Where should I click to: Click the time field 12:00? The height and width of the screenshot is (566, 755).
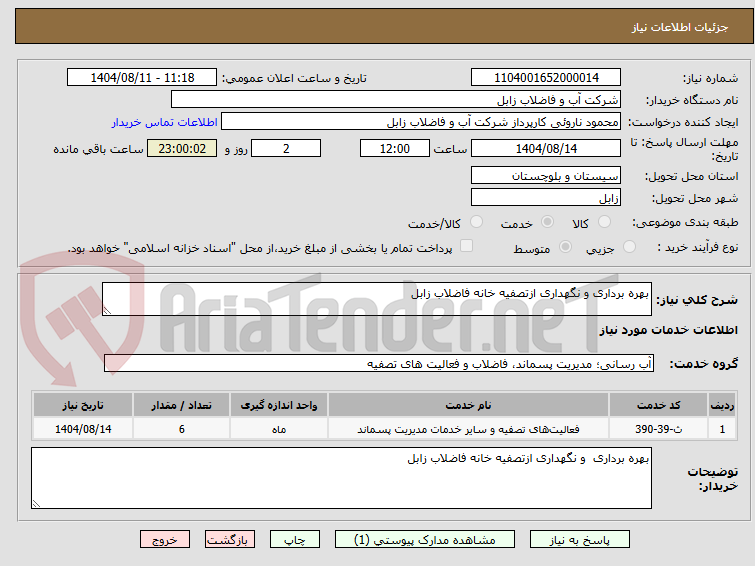point(395,148)
